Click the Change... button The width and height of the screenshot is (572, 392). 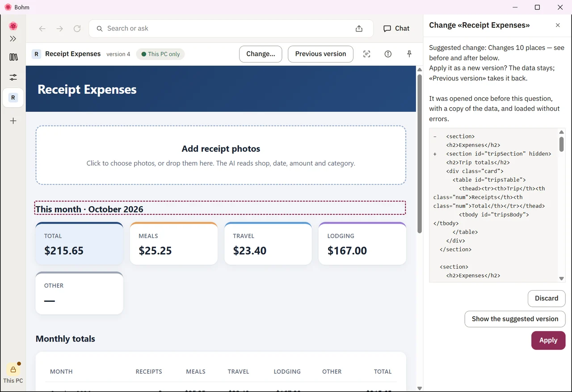point(261,54)
